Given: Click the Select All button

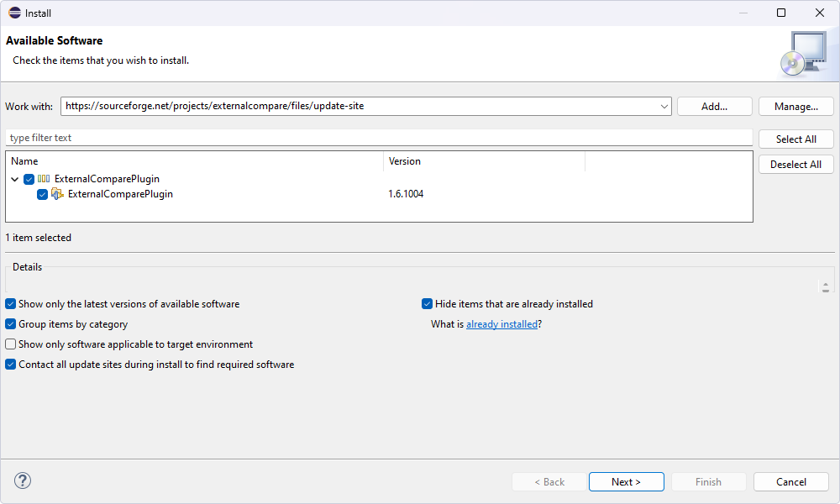Looking at the screenshot, I should 796,139.
